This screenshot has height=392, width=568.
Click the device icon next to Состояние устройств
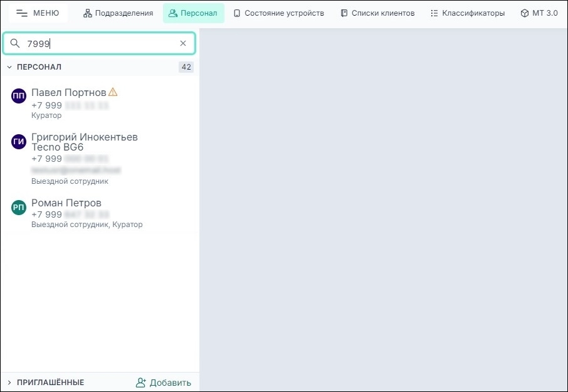(236, 13)
